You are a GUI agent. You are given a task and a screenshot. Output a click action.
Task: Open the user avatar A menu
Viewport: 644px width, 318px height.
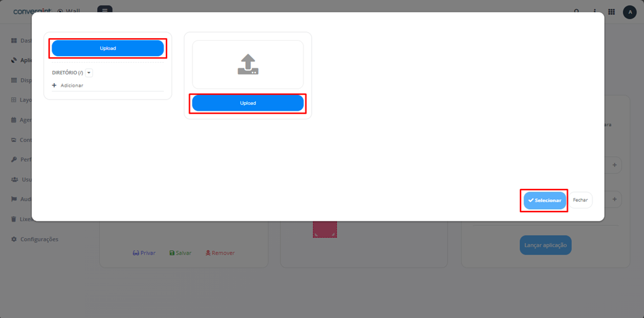(x=630, y=12)
